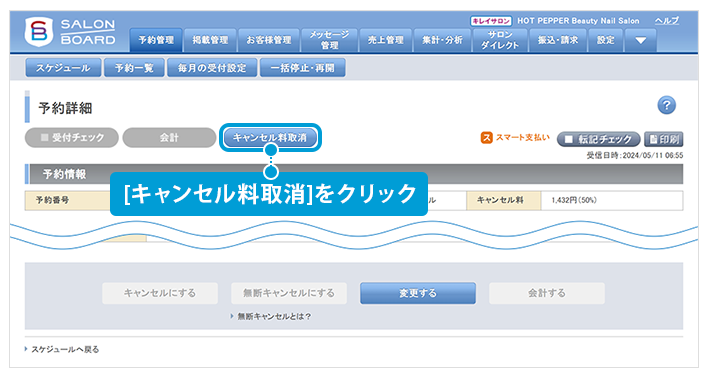
Task: Open the ヘルプ link at top right
Action: (x=667, y=20)
